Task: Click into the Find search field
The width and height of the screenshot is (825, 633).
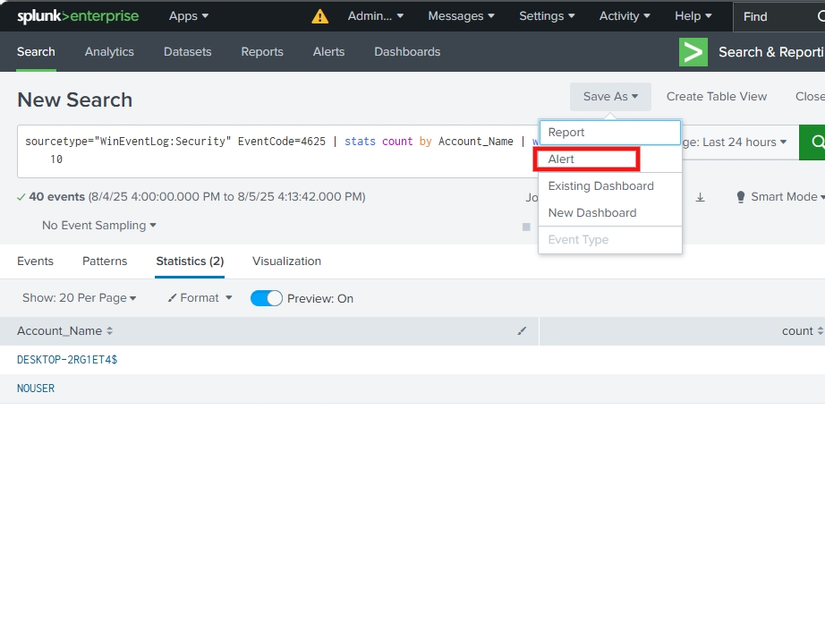Action: click(x=779, y=17)
